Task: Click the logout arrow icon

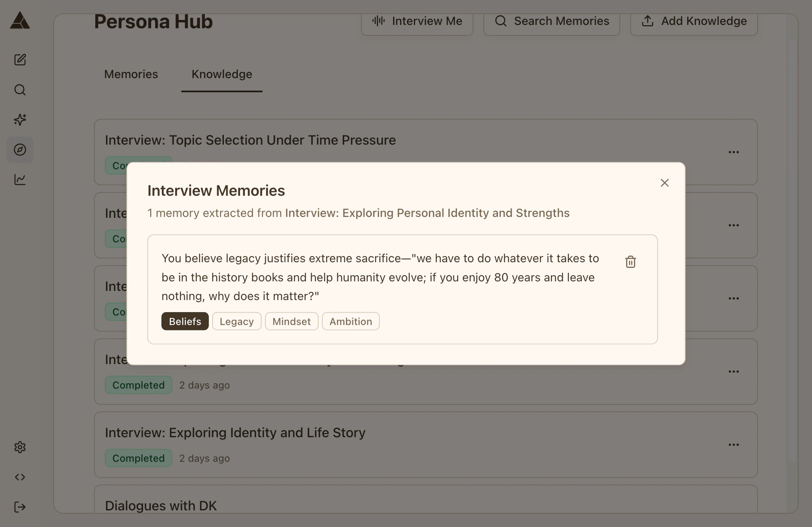Action: click(20, 507)
